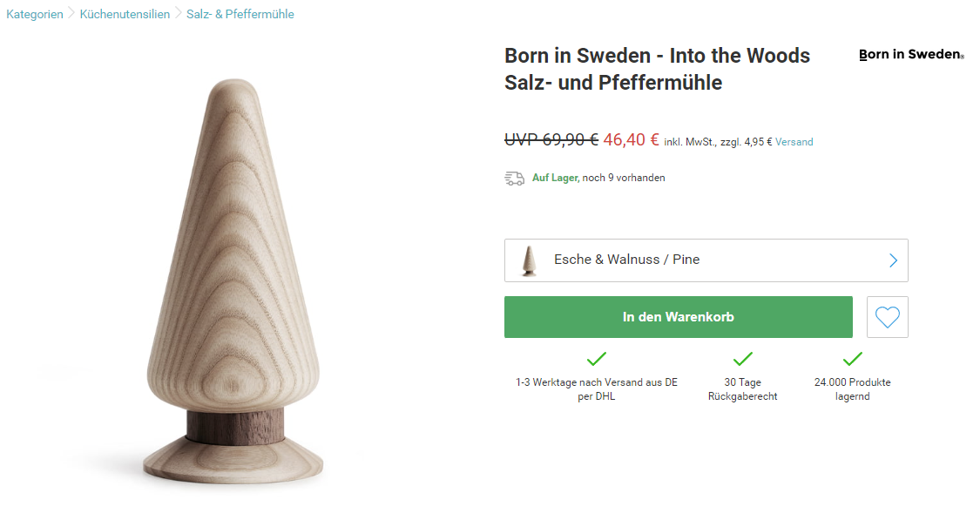Go to Kategorien breadcrumb
The height and width of the screenshot is (520, 980).
(35, 14)
